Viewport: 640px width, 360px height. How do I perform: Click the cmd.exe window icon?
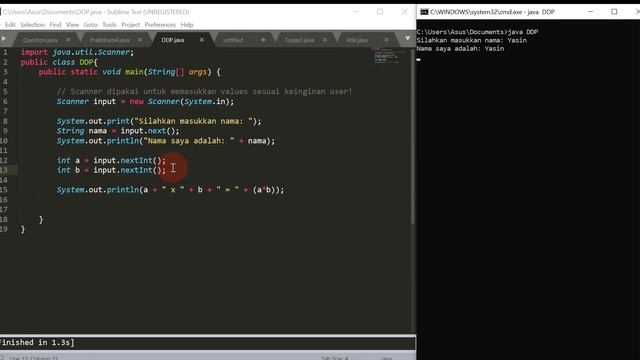424,12
